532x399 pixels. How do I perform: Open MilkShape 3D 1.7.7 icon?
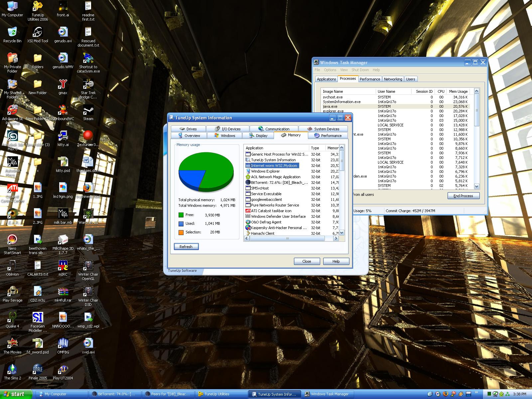click(x=63, y=244)
